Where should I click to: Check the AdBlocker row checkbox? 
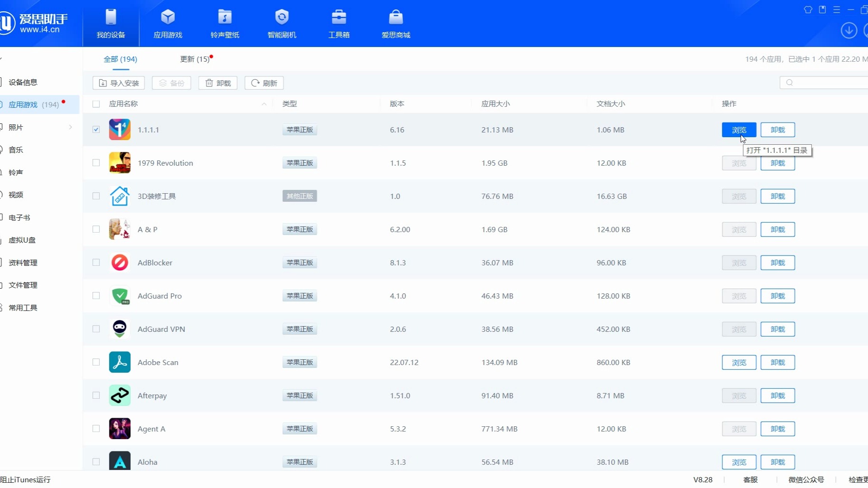click(x=96, y=263)
